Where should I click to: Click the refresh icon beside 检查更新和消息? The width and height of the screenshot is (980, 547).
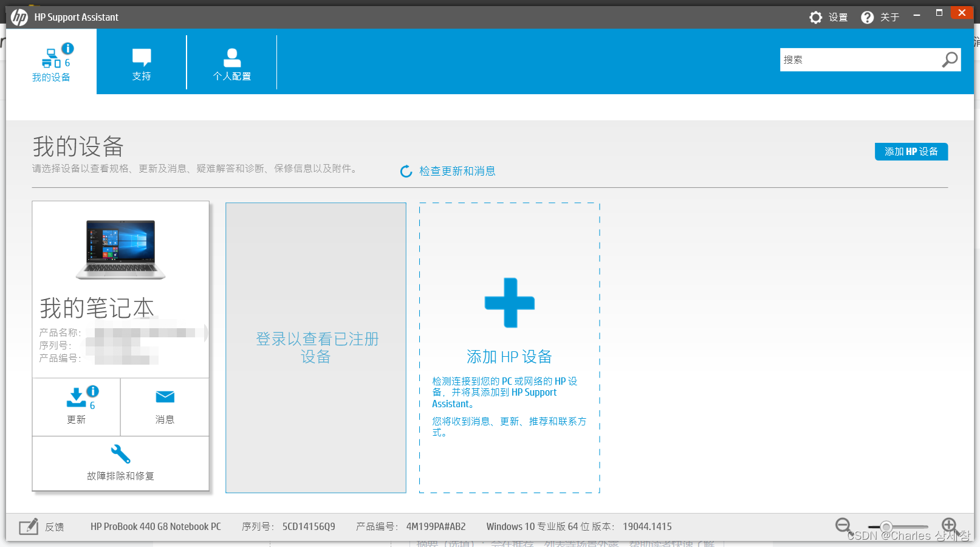tap(406, 171)
